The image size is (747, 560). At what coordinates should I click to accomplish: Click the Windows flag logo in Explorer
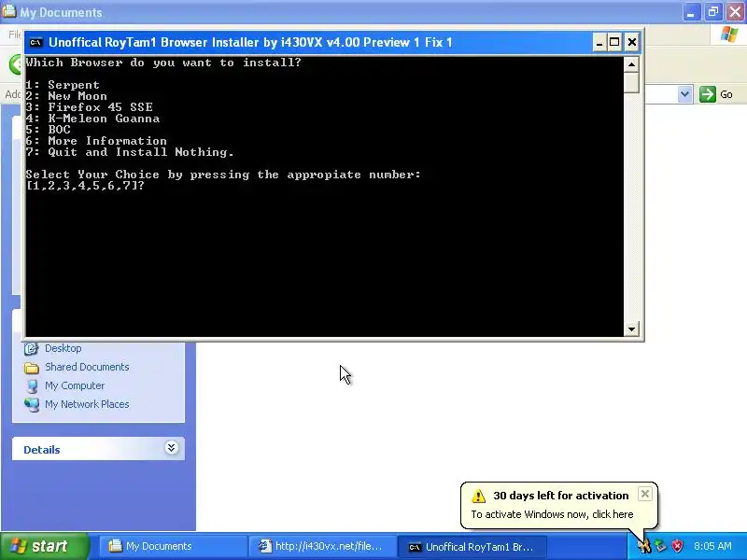[729, 35]
